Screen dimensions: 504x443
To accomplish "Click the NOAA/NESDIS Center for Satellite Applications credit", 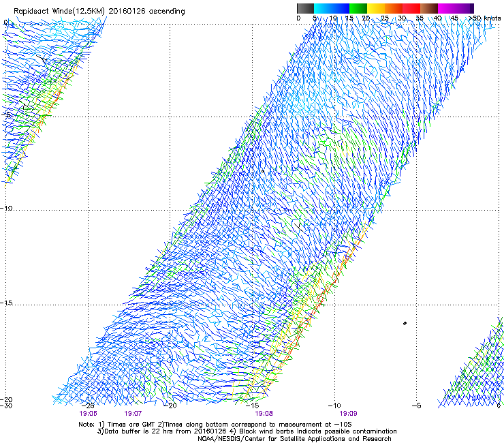I will click(x=294, y=438).
